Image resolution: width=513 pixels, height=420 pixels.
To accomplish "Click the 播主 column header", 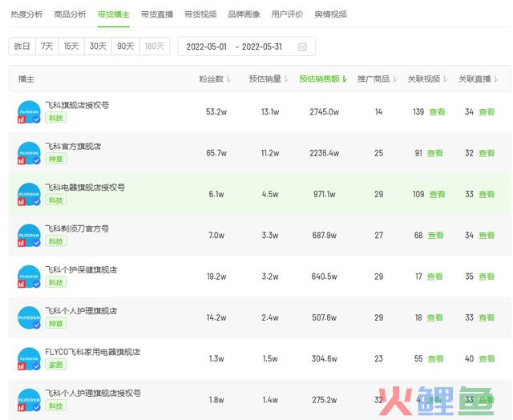I will click(26, 79).
